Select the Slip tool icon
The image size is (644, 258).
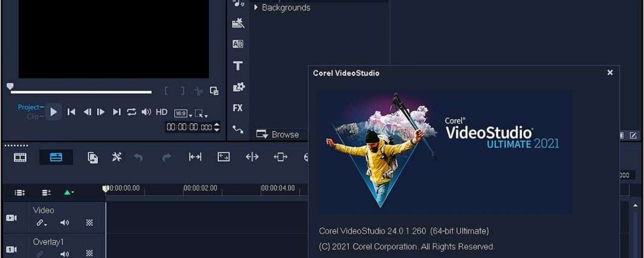coord(195,157)
